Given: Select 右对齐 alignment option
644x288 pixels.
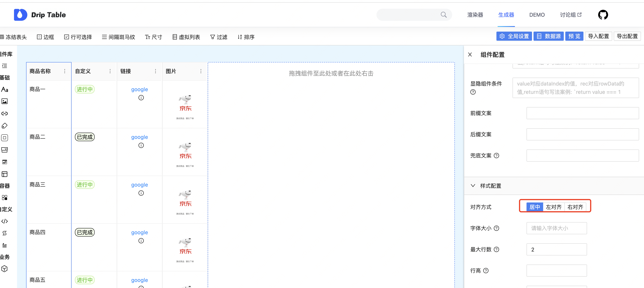Looking at the screenshot, I should point(575,207).
